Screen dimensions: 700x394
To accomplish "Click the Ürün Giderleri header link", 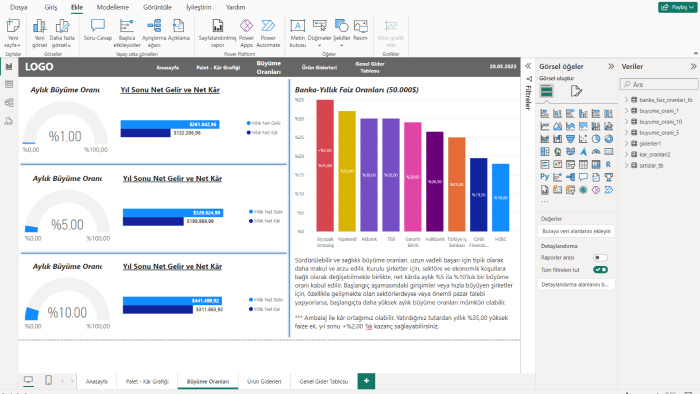I will (319, 67).
